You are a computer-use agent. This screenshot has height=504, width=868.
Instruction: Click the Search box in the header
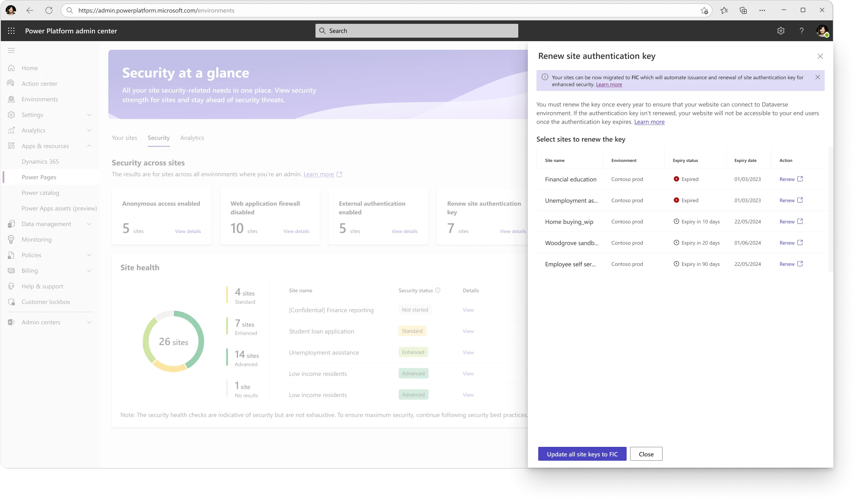click(416, 31)
